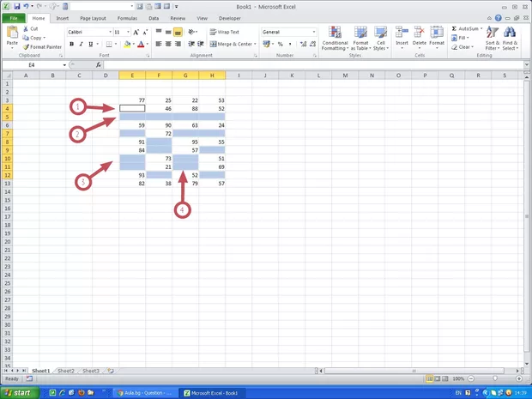Click the Save icon in Quick Access
532x399 pixels.
16,7
